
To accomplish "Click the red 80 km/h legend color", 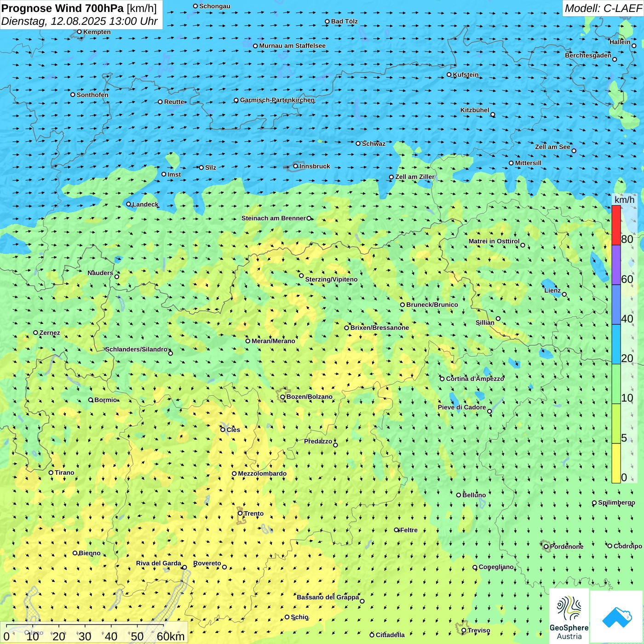I will 616,225.
